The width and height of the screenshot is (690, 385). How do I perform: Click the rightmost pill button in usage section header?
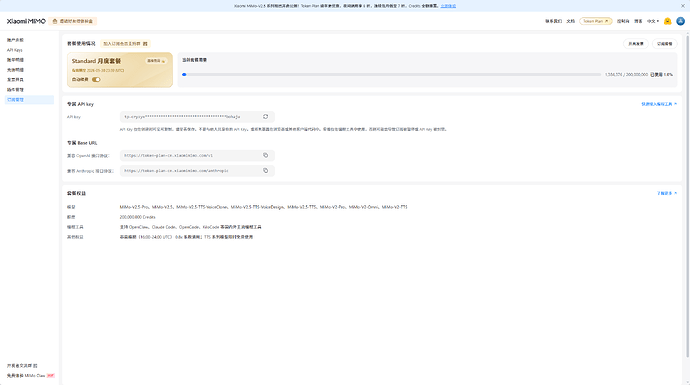click(664, 44)
